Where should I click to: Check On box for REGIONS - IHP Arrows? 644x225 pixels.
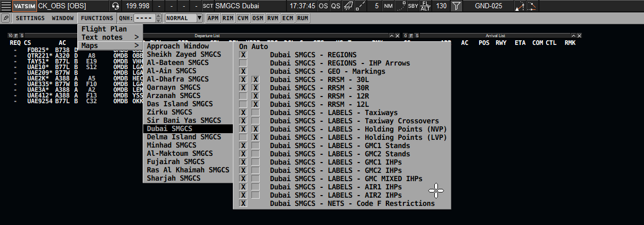pyautogui.click(x=243, y=63)
